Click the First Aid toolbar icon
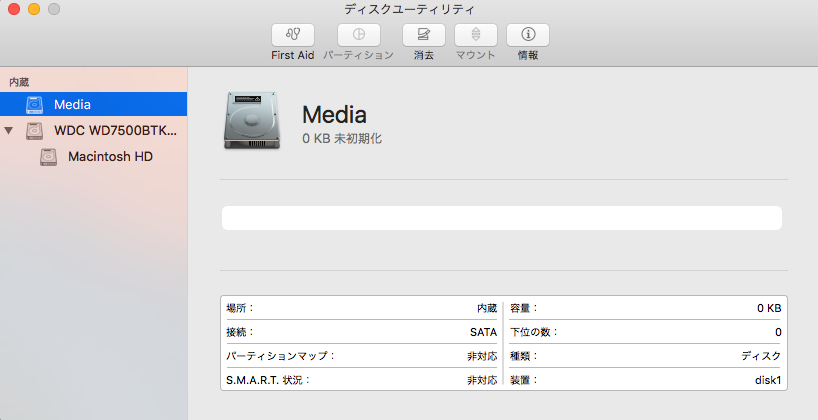This screenshot has width=818, height=420. [x=292, y=34]
